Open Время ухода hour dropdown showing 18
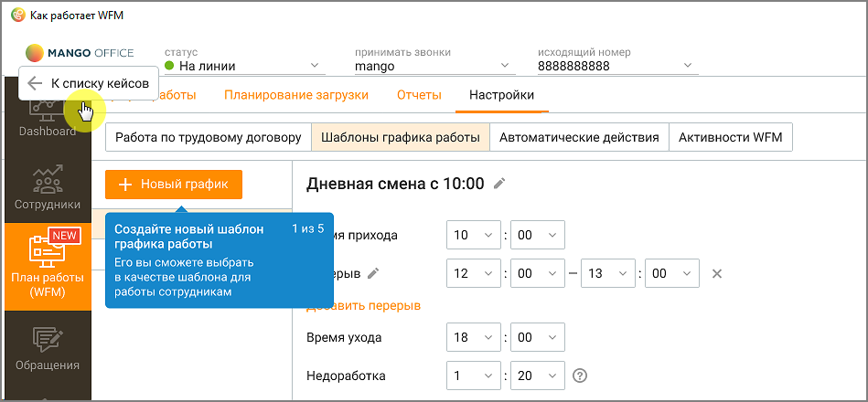 point(473,337)
